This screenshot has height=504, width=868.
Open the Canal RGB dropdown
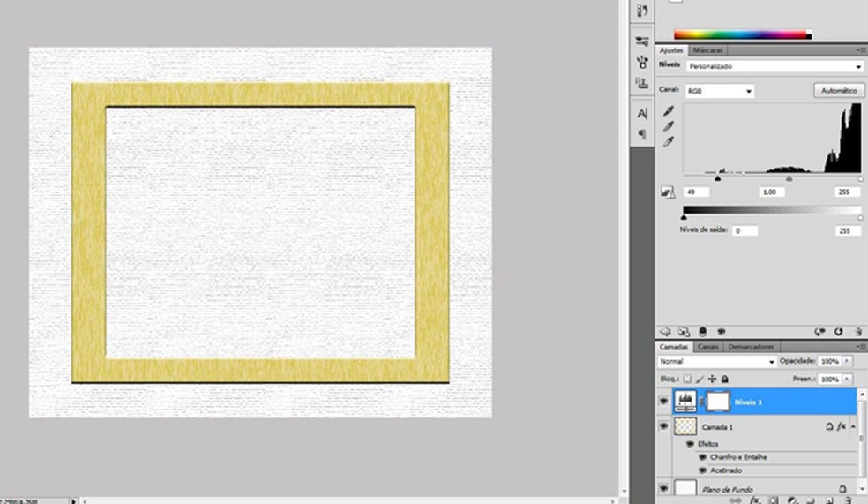(720, 91)
